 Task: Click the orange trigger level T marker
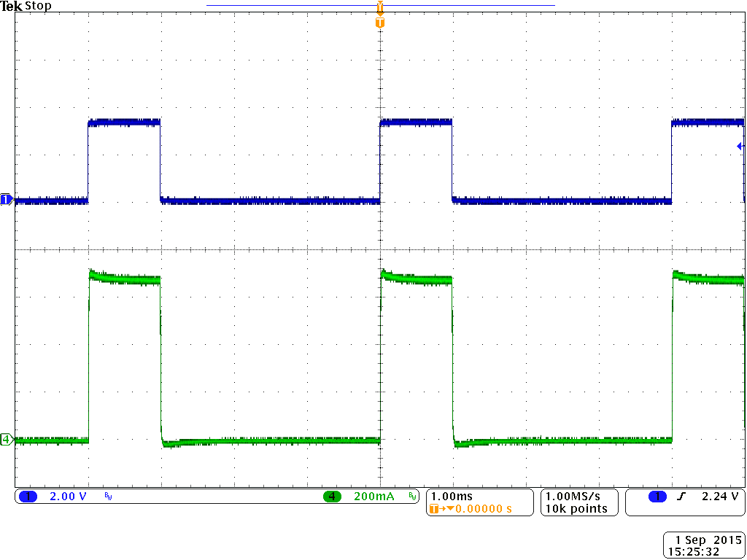tap(379, 23)
